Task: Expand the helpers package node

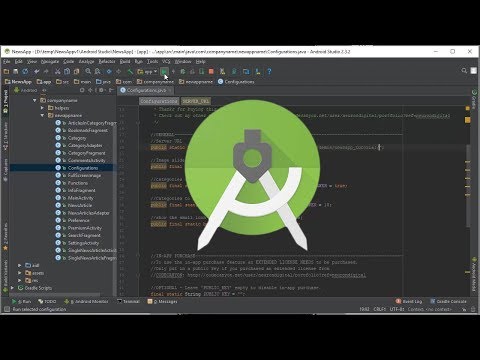Action: (x=42, y=108)
